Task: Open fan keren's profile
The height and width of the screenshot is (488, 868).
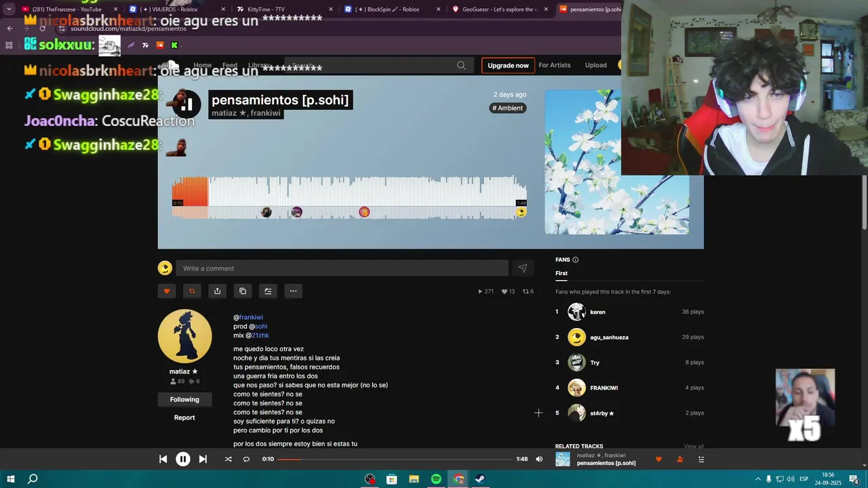Action: coord(597,312)
